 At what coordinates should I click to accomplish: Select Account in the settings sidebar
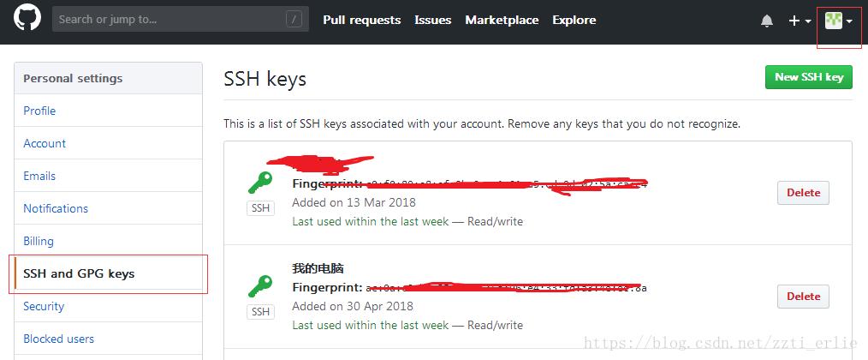[45, 143]
